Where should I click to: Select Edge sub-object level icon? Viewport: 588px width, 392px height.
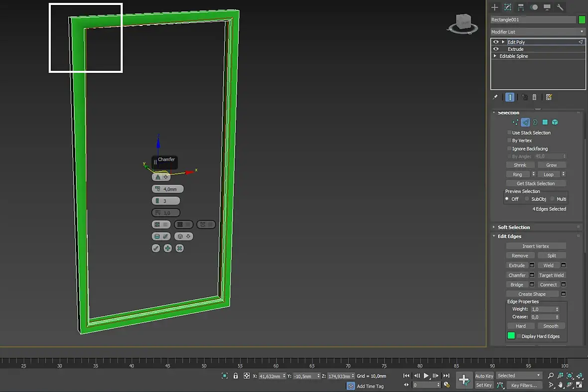tap(525, 122)
